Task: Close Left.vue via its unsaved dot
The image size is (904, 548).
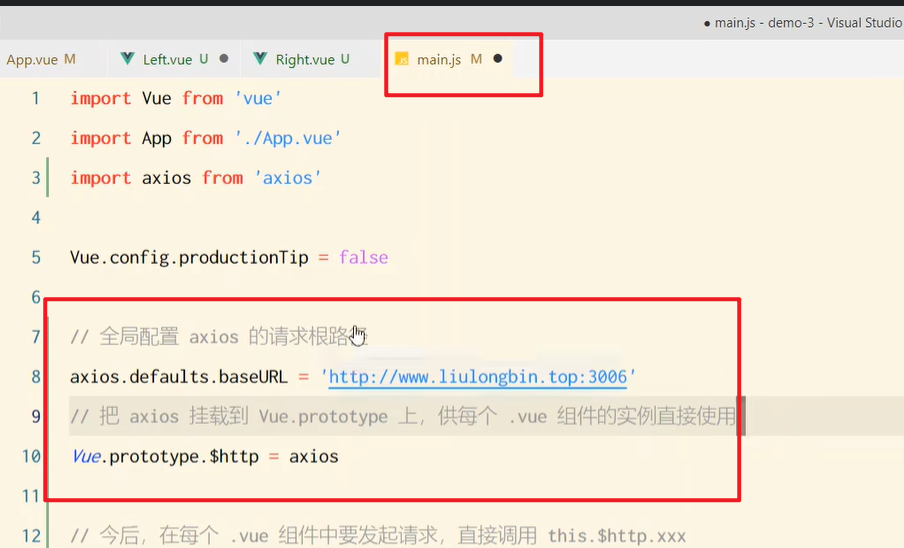Action: coord(223,59)
